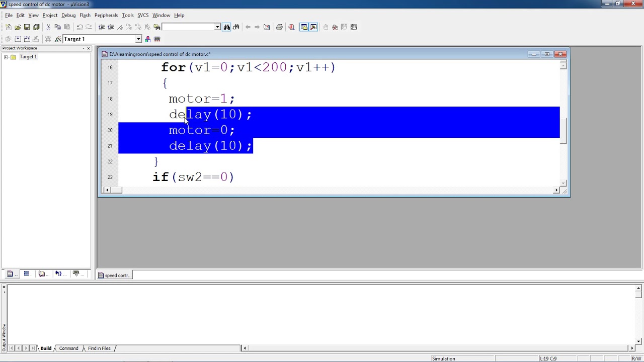Screen dimensions: 644x362
Task: Paste from clipboard toolbar icon
Action: click(67, 27)
